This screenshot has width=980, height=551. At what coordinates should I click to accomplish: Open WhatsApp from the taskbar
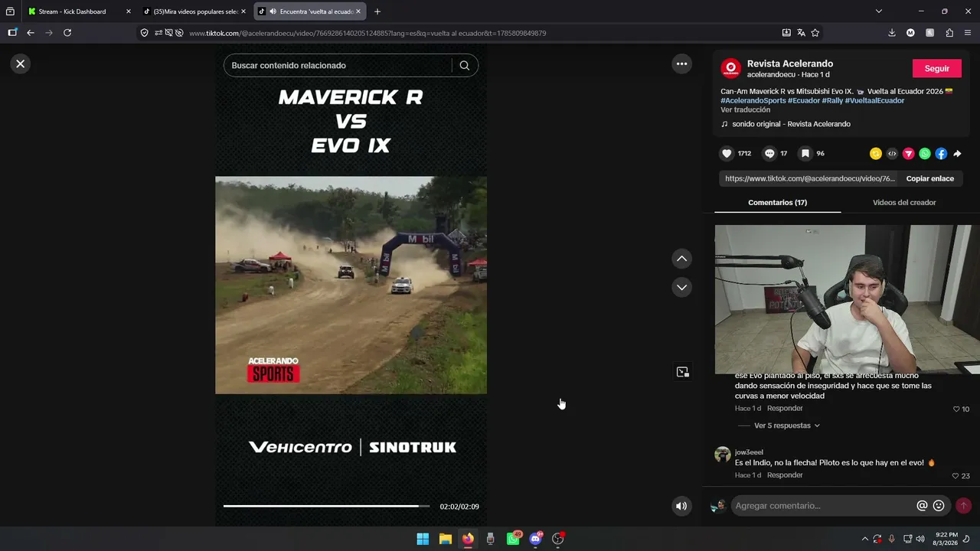[513, 539]
